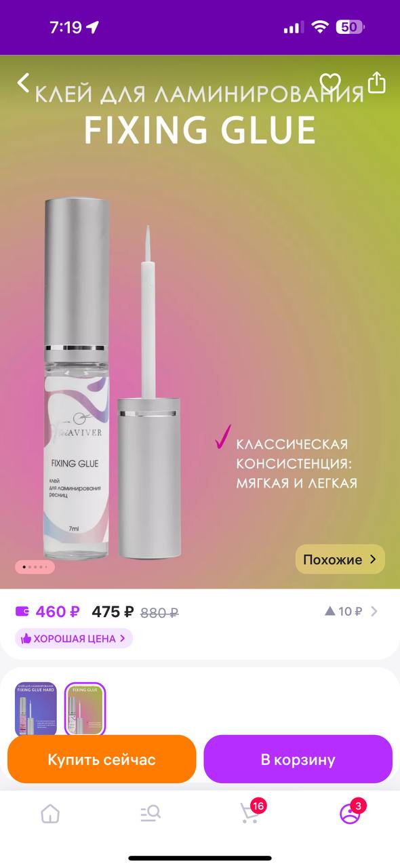The image size is (400, 868).
Task: Select the Fixing Glue variant thumbnail
Action: click(85, 709)
